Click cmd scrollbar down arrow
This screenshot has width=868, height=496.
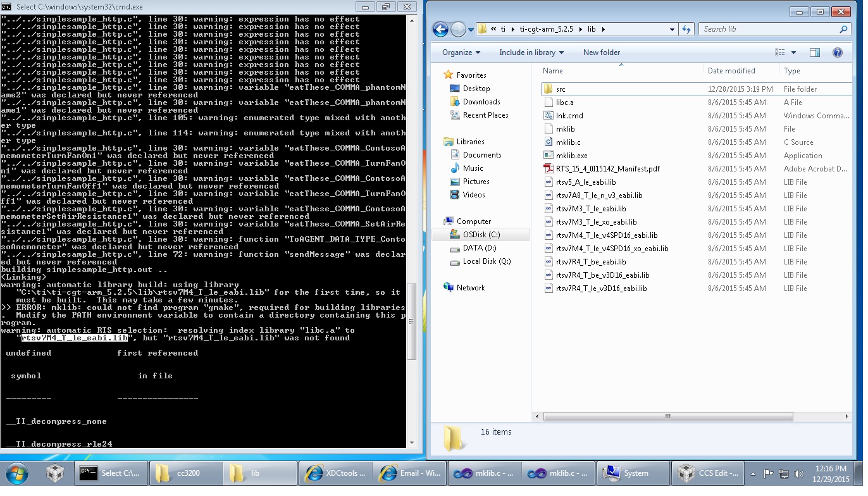coord(412,443)
